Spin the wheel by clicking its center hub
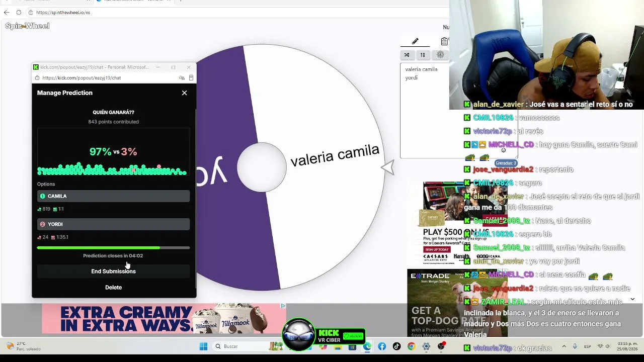 pos(262,167)
